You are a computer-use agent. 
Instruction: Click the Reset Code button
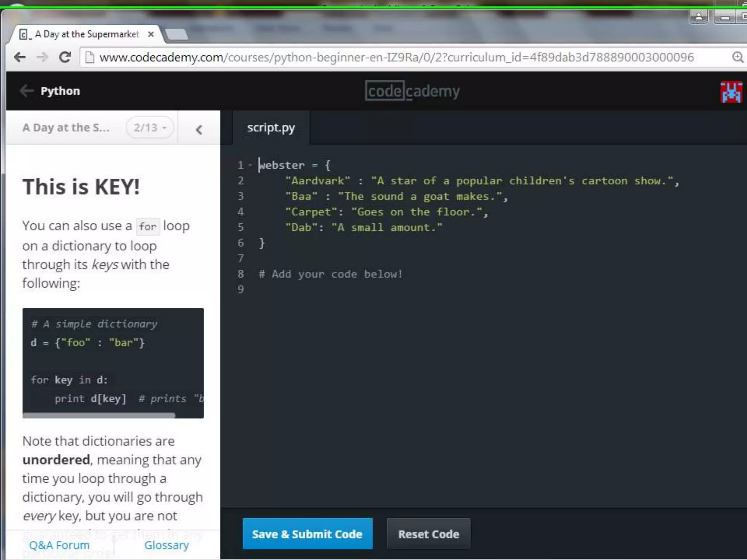pos(428,534)
